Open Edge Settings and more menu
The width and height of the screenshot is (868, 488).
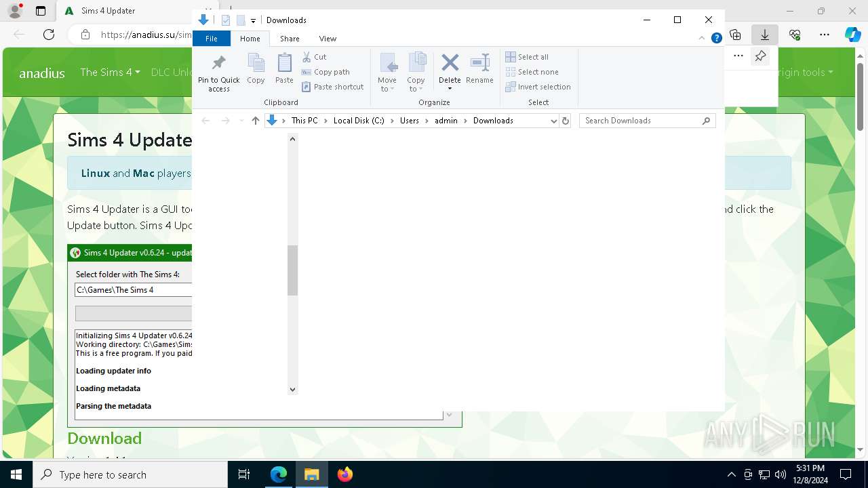[825, 35]
